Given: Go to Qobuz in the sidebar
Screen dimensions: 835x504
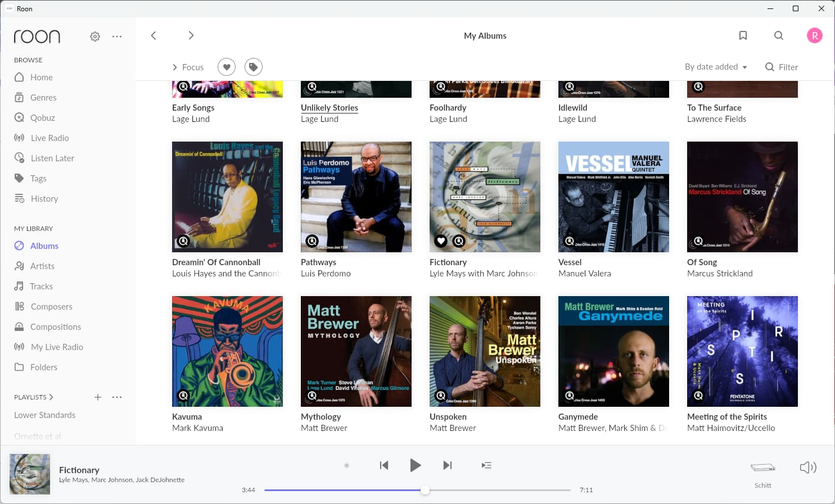Looking at the screenshot, I should point(43,118).
